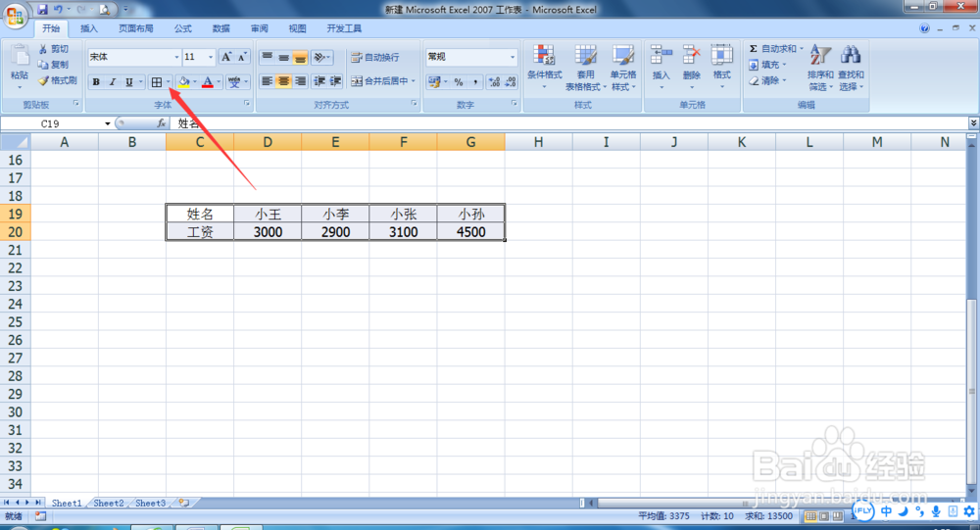
Task: Click the Decrease Decimal icon
Action: (x=511, y=82)
